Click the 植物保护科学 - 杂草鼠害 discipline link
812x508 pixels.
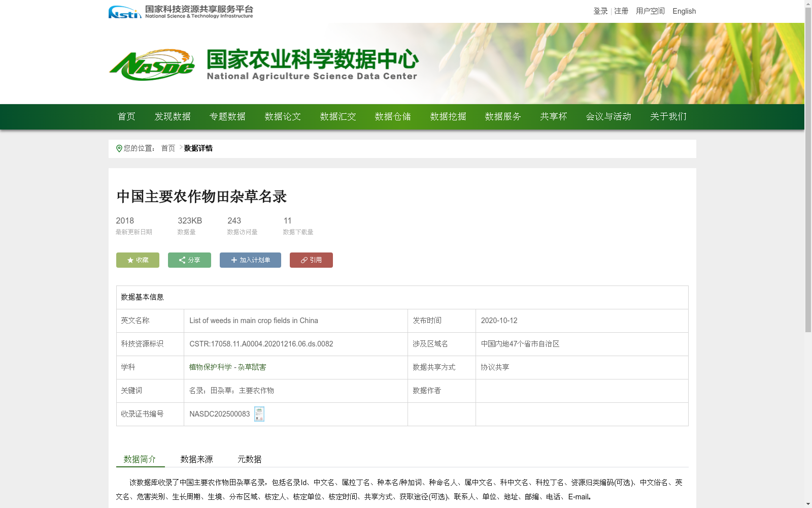227,367
